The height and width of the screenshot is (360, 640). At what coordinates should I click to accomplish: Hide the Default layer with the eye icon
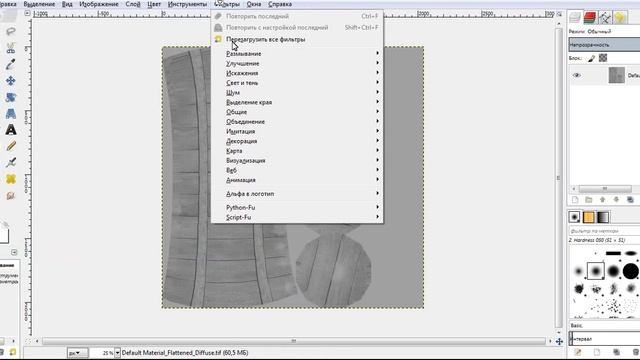[x=576, y=76]
